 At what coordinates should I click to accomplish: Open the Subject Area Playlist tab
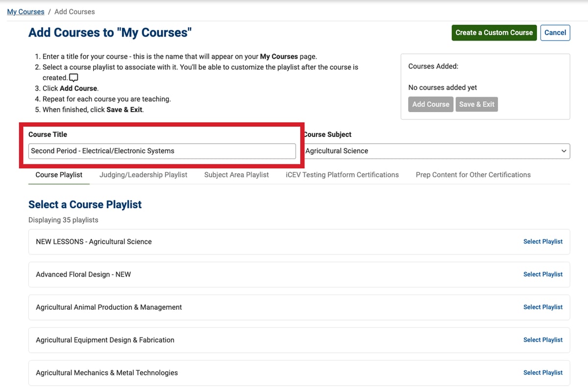point(236,175)
